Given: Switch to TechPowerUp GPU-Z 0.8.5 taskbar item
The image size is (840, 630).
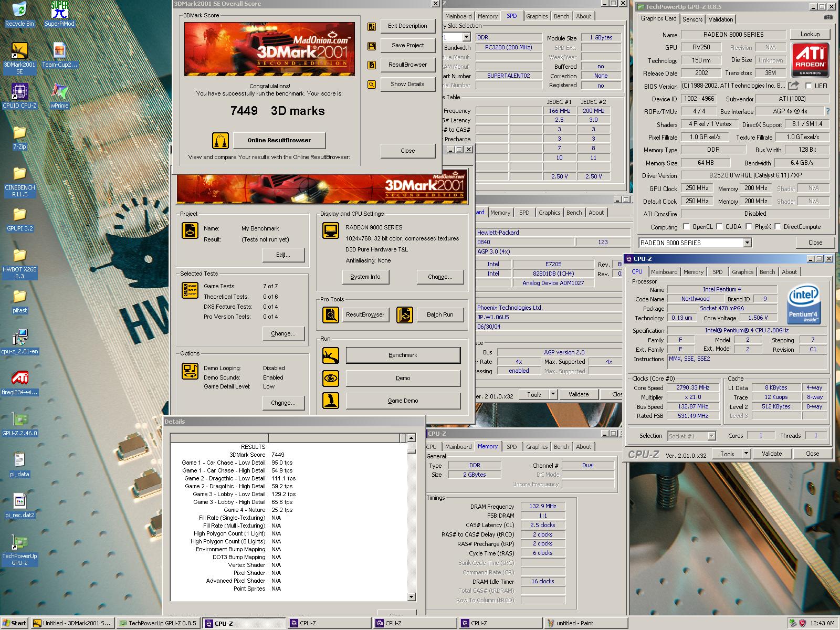Looking at the screenshot, I should [x=159, y=623].
